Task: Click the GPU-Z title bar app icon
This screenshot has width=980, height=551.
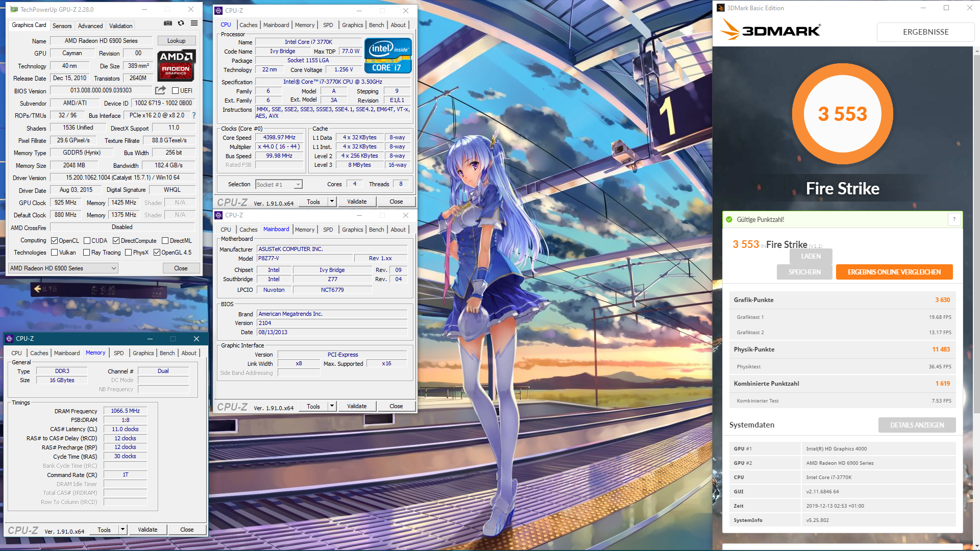Action: tap(14, 9)
